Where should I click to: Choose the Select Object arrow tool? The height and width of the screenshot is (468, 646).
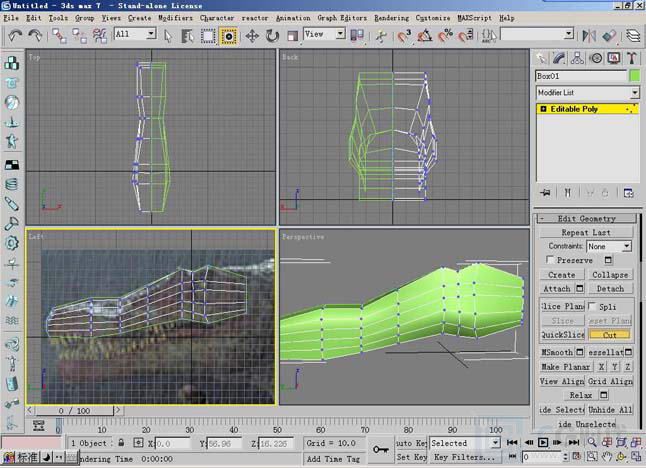(x=167, y=36)
